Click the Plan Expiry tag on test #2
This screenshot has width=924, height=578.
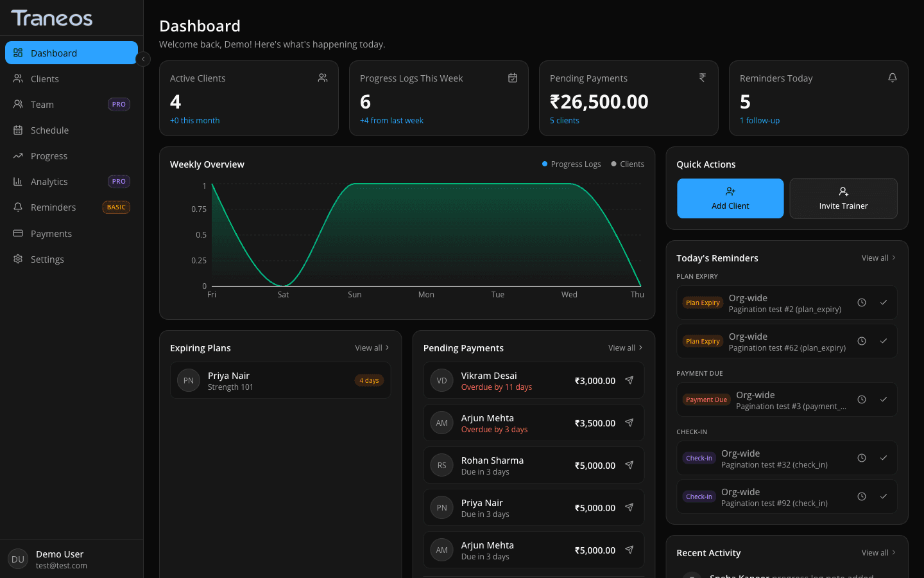pyautogui.click(x=703, y=302)
